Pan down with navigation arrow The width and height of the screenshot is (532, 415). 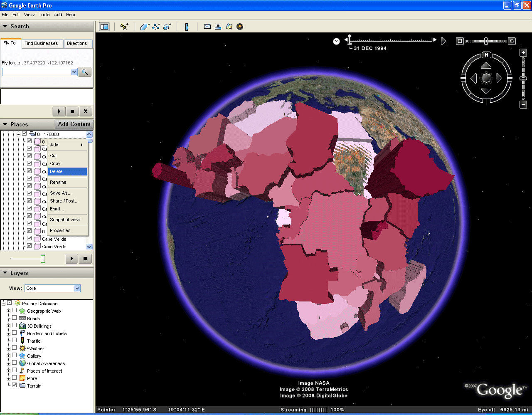[486, 91]
